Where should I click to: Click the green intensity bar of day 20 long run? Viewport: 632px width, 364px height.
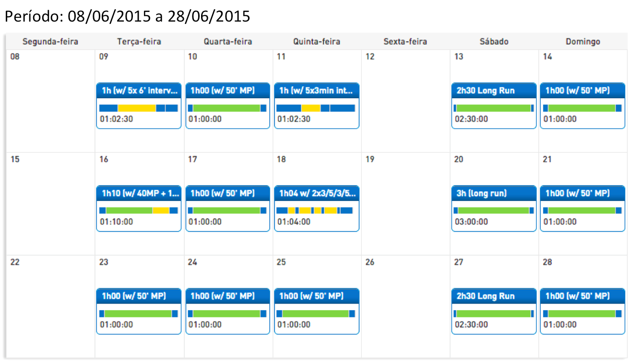493,211
